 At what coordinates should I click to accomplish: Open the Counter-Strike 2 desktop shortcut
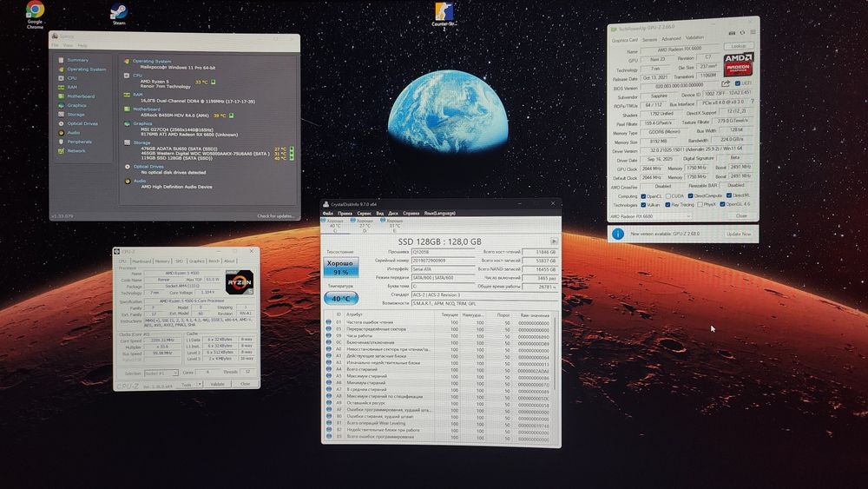(x=444, y=16)
